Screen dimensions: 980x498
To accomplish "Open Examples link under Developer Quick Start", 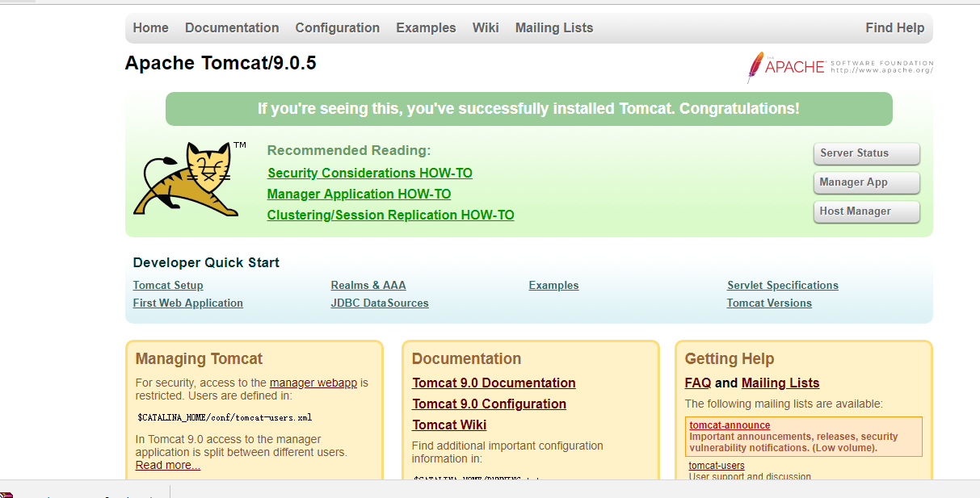I will pos(554,285).
